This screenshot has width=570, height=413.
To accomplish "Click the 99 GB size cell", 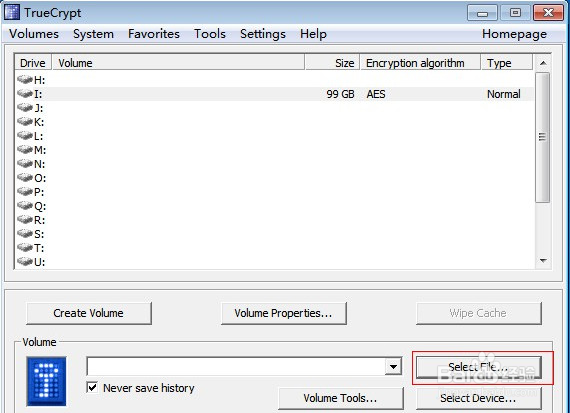I will point(340,94).
